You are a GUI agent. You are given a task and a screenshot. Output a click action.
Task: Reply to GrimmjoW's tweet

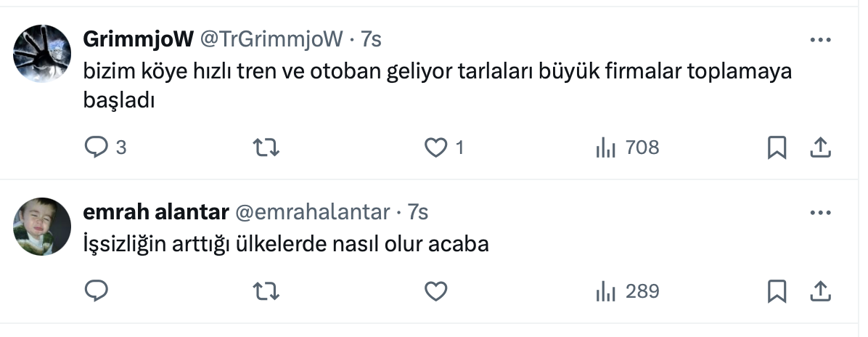[97, 148]
